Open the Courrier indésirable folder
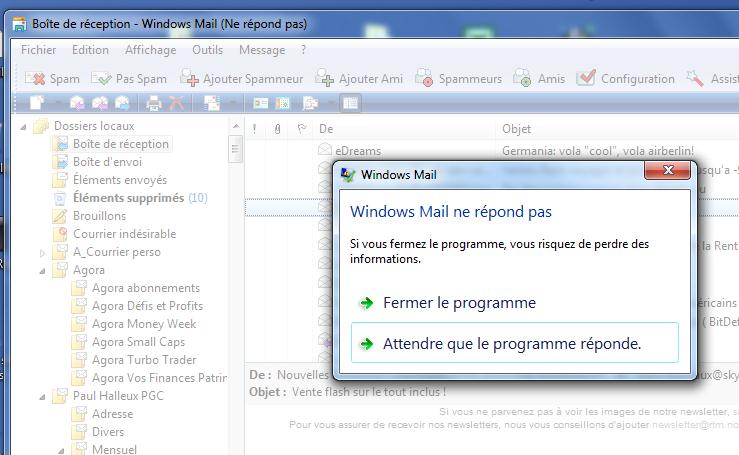 click(115, 233)
